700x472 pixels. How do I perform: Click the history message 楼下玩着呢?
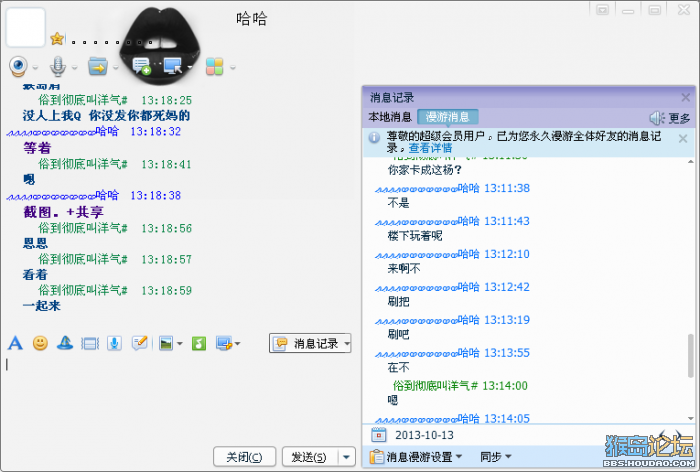click(x=415, y=236)
